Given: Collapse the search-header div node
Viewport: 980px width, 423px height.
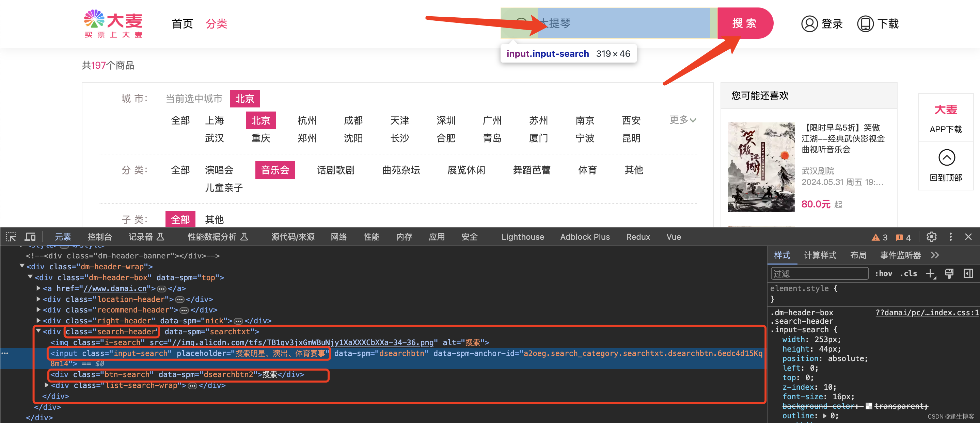Looking at the screenshot, I should click(x=39, y=331).
